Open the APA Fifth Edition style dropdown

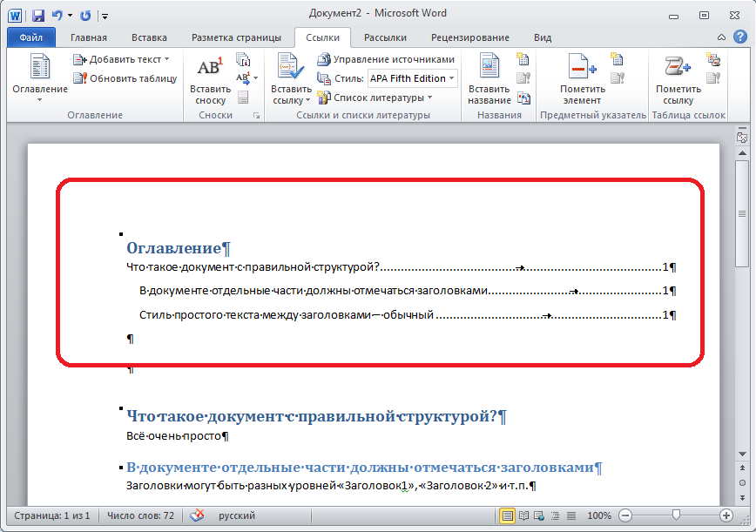pyautogui.click(x=411, y=78)
